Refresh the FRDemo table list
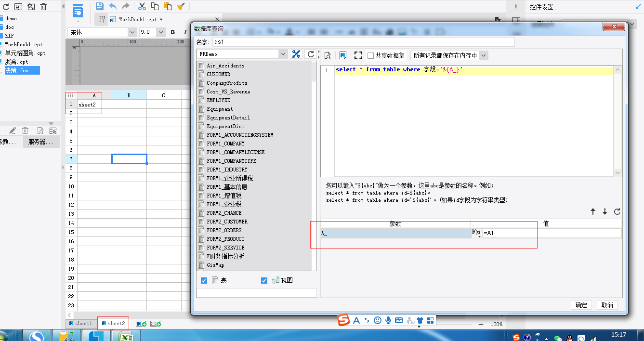 tap(311, 54)
